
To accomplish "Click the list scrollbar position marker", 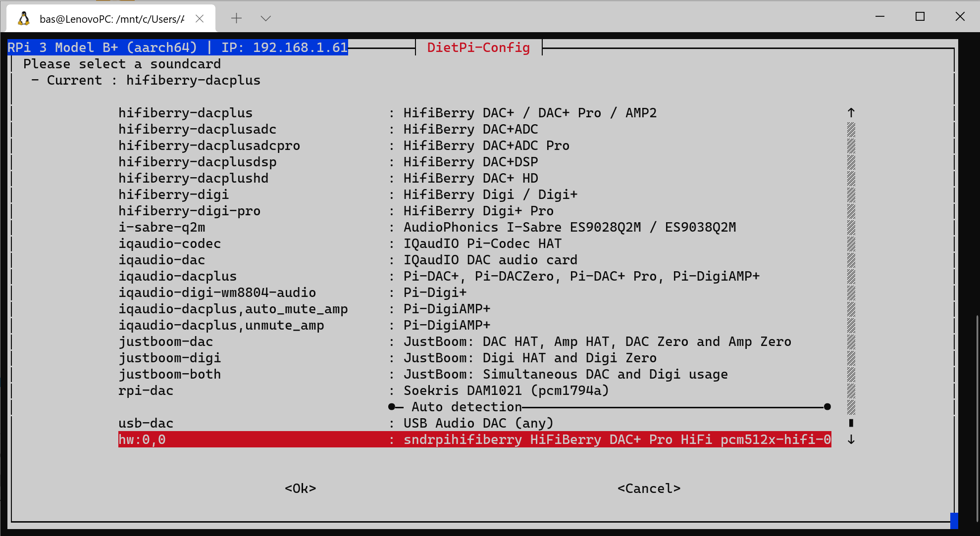I will 851,423.
